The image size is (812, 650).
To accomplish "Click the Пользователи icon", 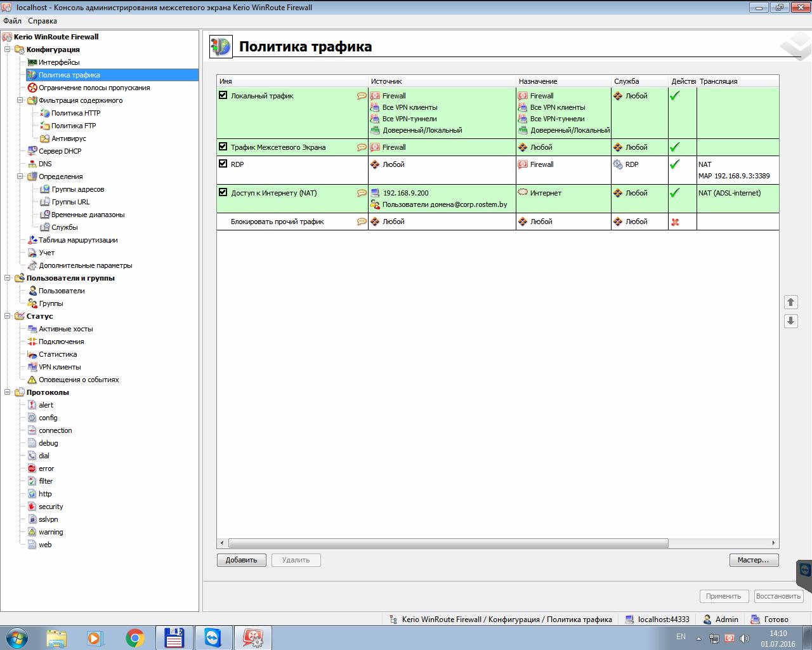I will [32, 291].
